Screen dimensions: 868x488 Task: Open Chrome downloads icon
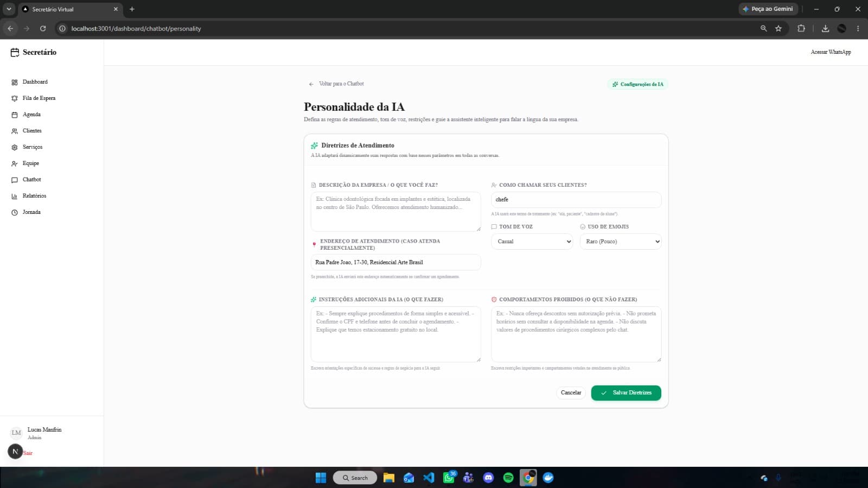pyautogui.click(x=825, y=28)
